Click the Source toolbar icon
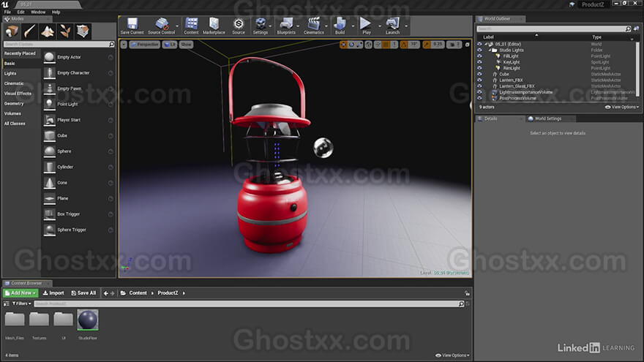Image resolution: width=644 pixels, height=362 pixels. [x=239, y=26]
